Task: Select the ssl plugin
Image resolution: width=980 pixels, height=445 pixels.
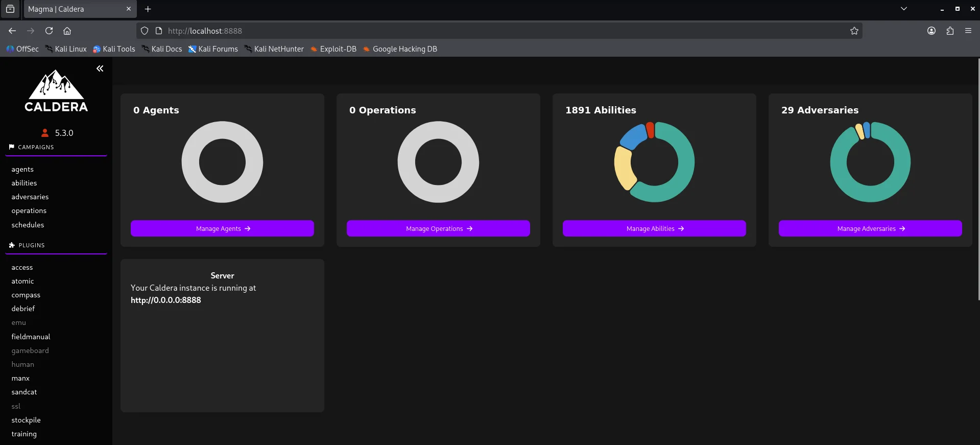Action: click(x=16, y=406)
